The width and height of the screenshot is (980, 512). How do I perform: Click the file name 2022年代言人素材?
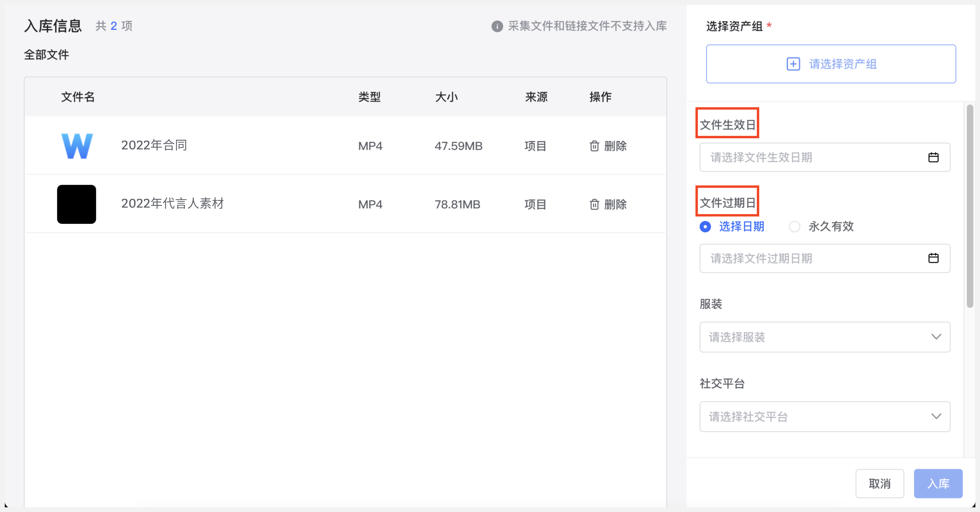(x=173, y=204)
